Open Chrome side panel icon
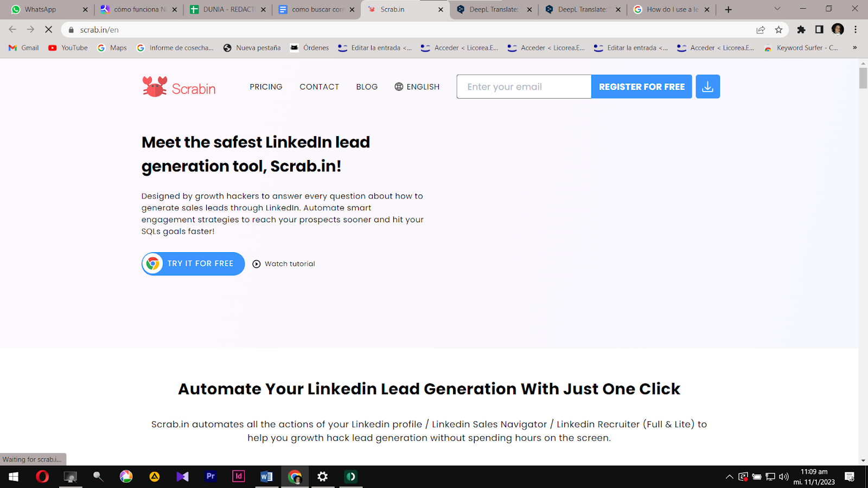 [x=819, y=30]
